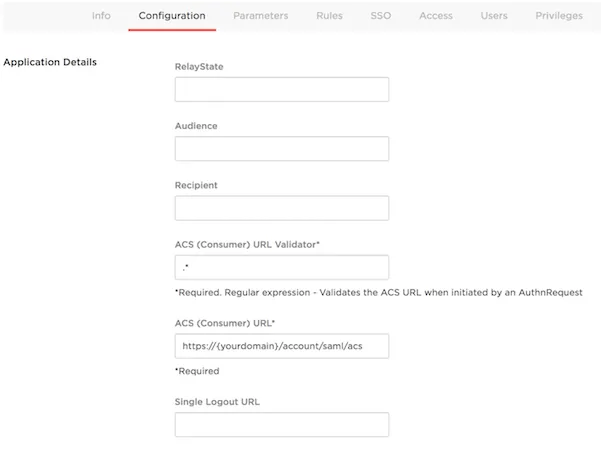Click the Single Logout URL label text
601x452 pixels.
click(x=218, y=402)
